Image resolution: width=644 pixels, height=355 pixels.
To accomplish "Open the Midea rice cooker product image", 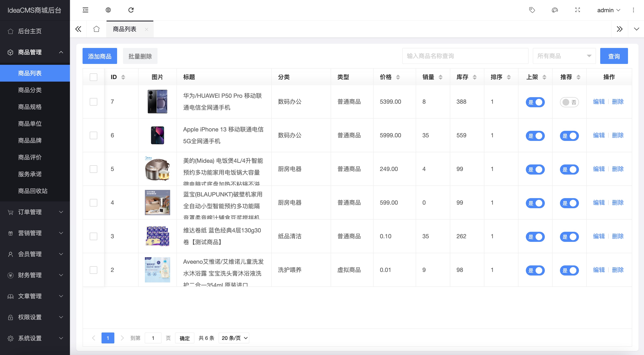I will pyautogui.click(x=158, y=169).
